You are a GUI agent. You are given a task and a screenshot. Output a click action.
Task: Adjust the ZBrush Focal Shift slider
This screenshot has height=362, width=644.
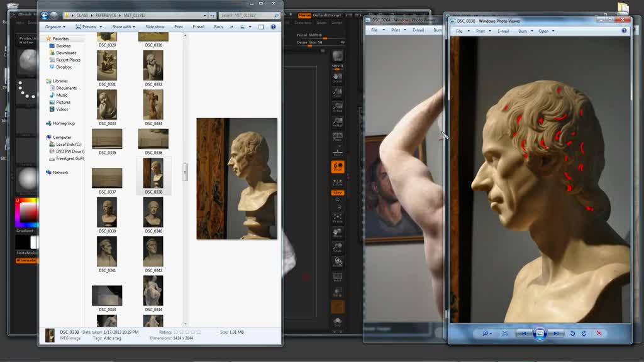pyautogui.click(x=321, y=36)
